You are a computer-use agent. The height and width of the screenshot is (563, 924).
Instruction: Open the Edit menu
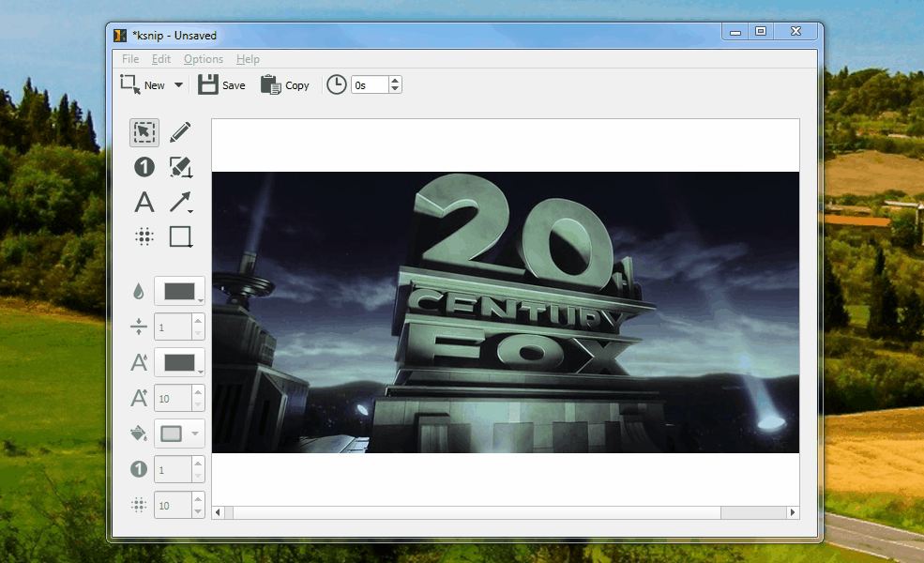click(x=160, y=59)
